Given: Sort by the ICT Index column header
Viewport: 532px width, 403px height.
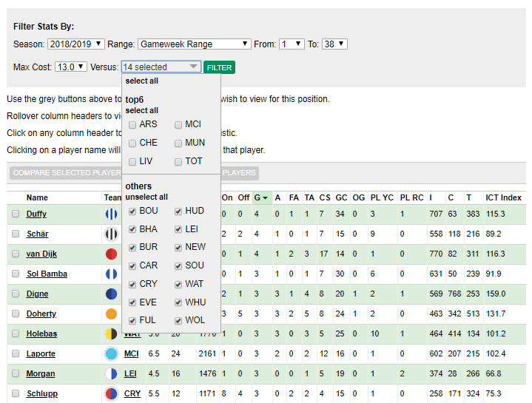Looking at the screenshot, I should (x=503, y=197).
